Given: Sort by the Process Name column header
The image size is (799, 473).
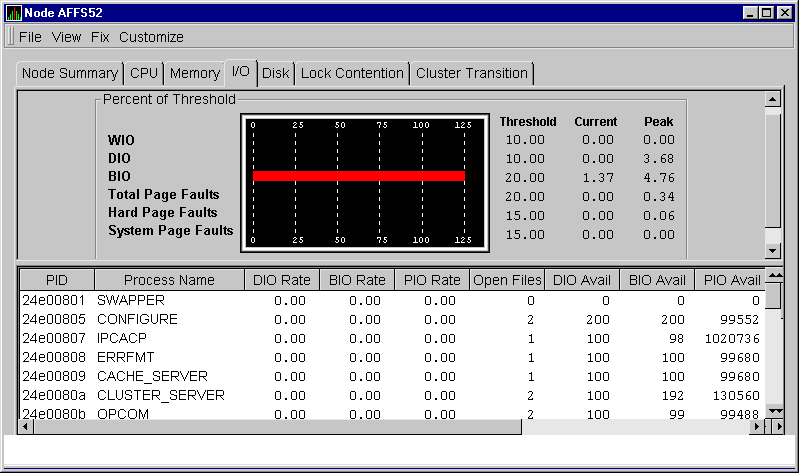Looking at the screenshot, I should [x=169, y=280].
